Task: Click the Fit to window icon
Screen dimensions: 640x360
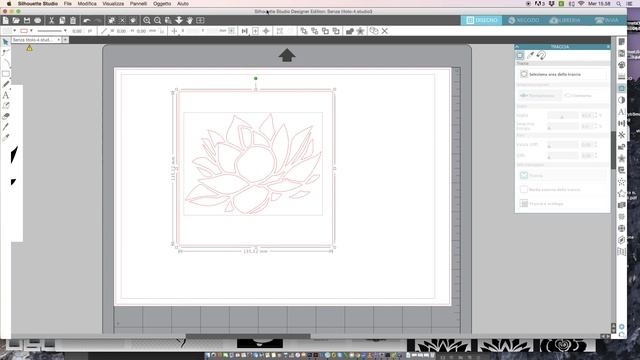Action: [200, 20]
